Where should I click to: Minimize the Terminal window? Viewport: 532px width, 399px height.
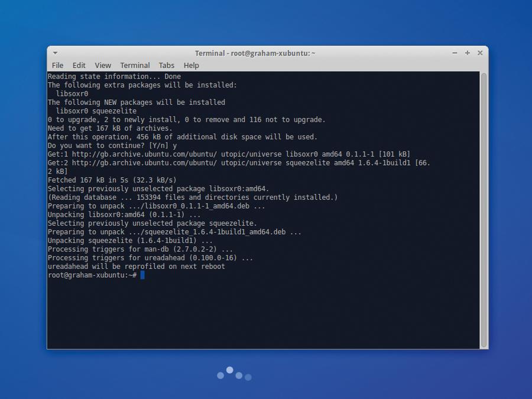(x=455, y=53)
